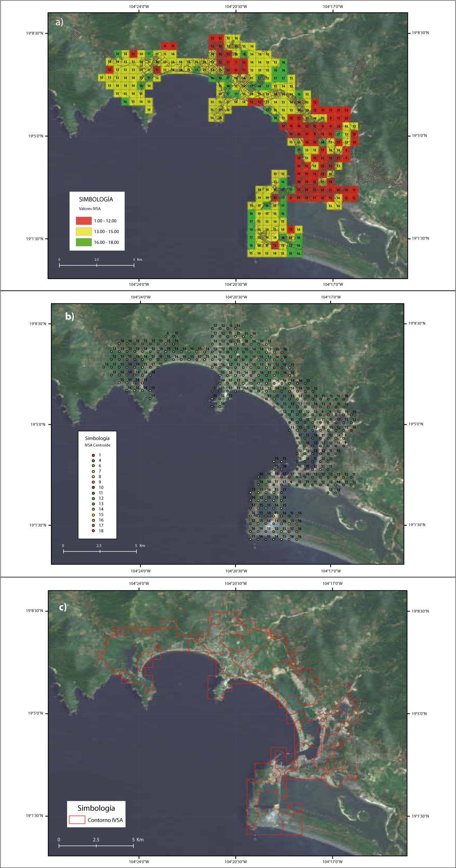Select the SIMBOLOGÍA heading in panel a
This screenshot has width=456, height=868.
pos(96,199)
